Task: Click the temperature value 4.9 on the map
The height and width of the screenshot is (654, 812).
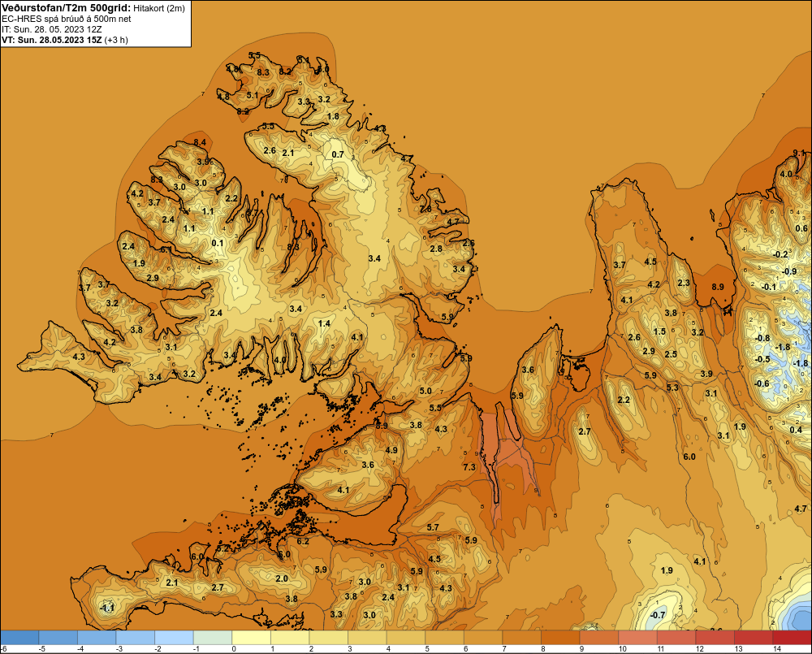Action: click(x=391, y=450)
